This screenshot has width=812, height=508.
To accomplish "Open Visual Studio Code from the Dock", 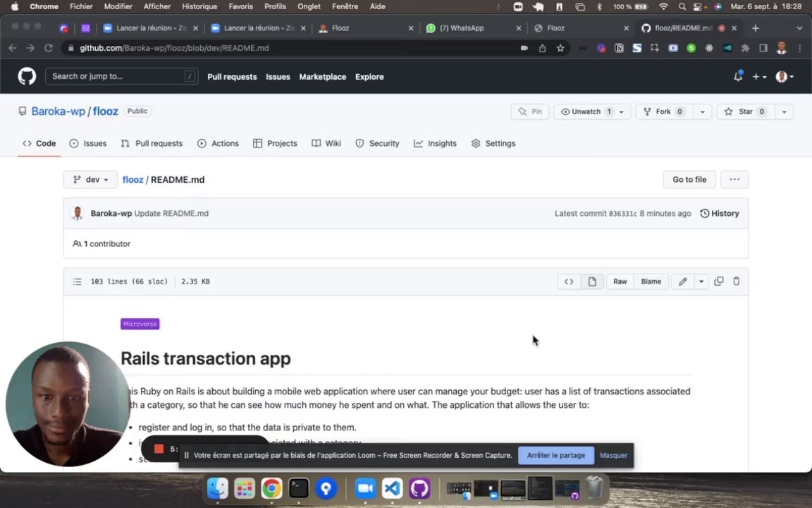I will (x=393, y=488).
